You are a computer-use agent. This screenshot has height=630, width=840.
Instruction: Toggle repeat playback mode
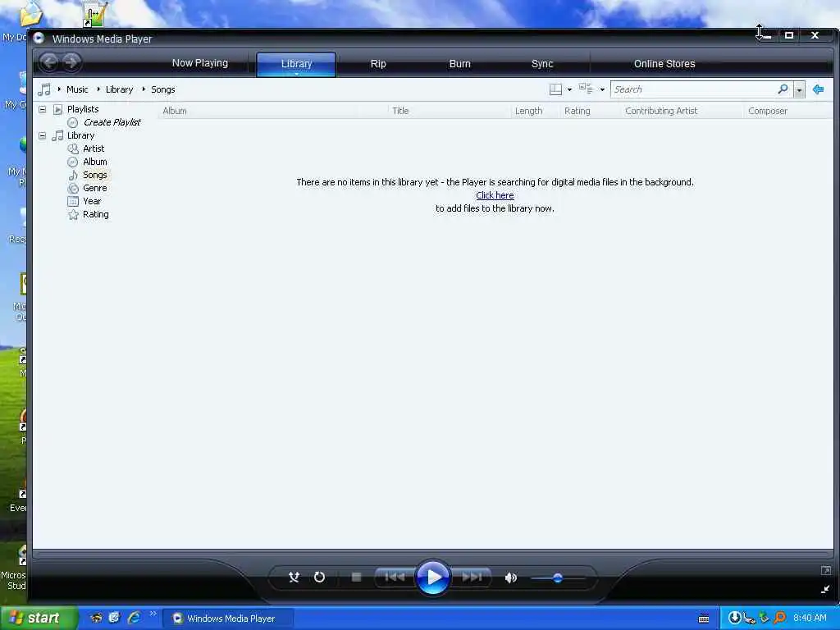pyautogui.click(x=319, y=577)
